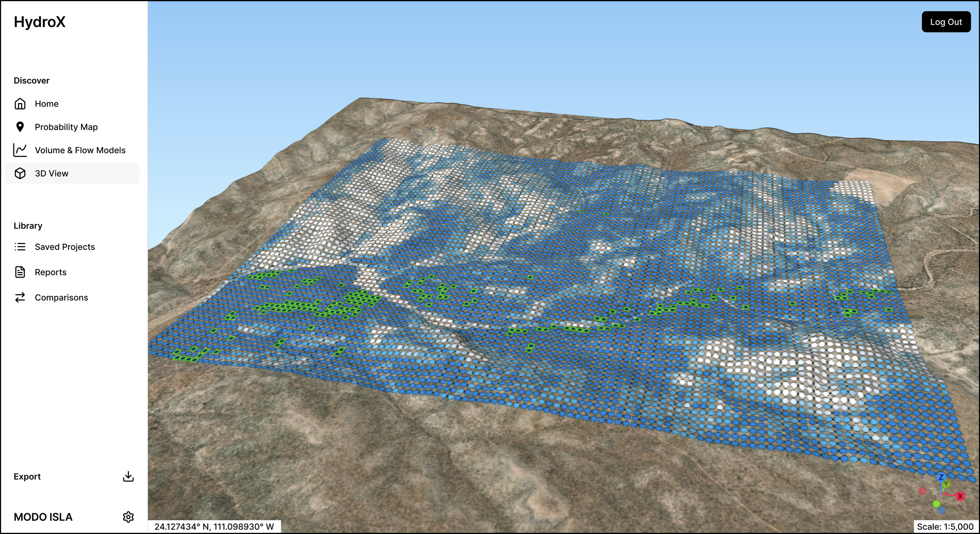Click the Saved Projects list icon
This screenshot has height=534, width=980.
tap(20, 247)
